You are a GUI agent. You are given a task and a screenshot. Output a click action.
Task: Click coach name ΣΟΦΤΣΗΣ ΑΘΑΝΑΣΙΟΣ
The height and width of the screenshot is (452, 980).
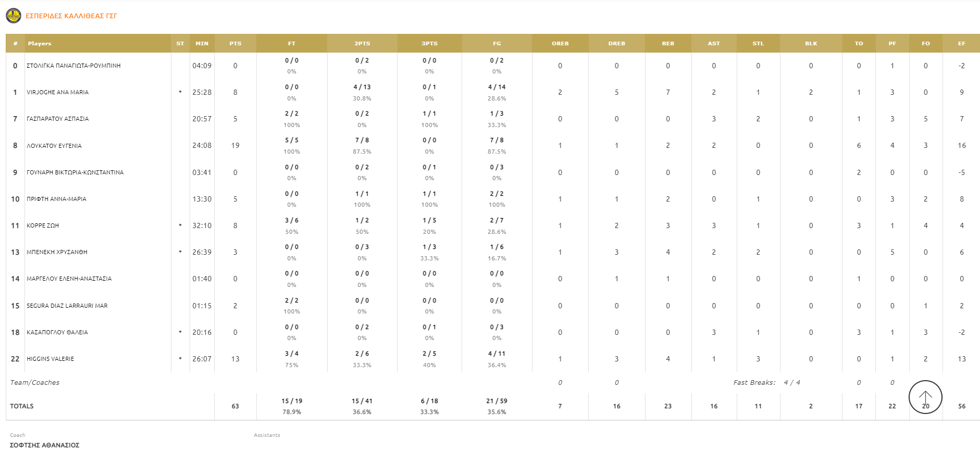45,445
